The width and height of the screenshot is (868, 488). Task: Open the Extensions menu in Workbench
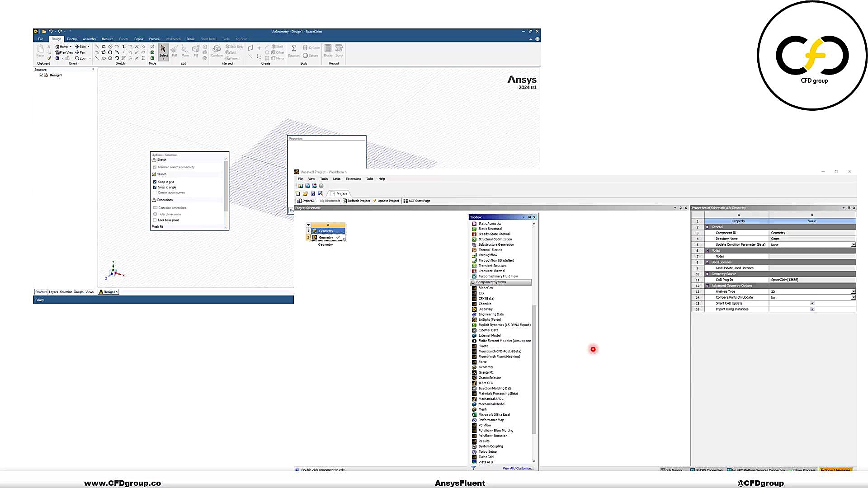[x=354, y=179]
